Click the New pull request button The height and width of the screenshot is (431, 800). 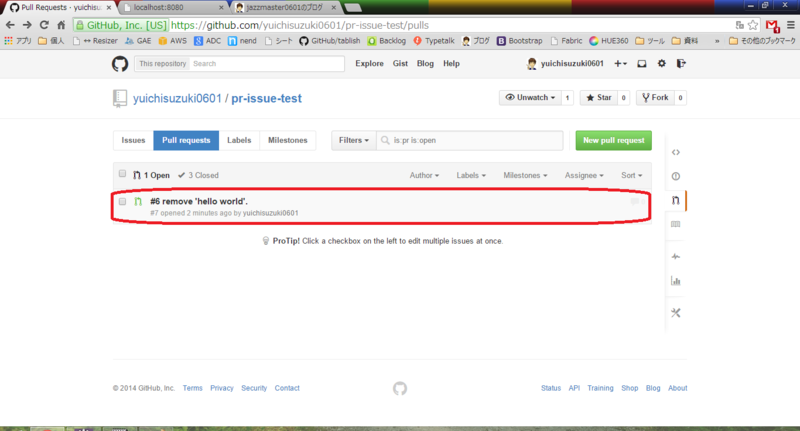614,140
